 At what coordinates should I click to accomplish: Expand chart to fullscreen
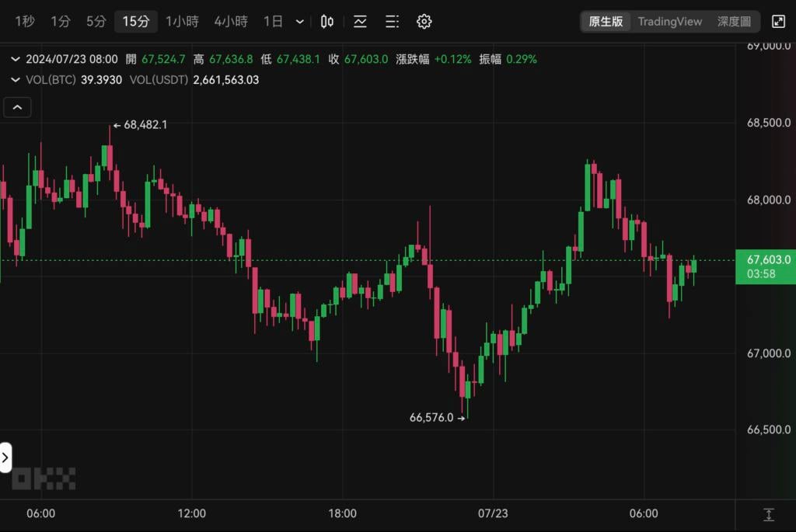point(778,21)
